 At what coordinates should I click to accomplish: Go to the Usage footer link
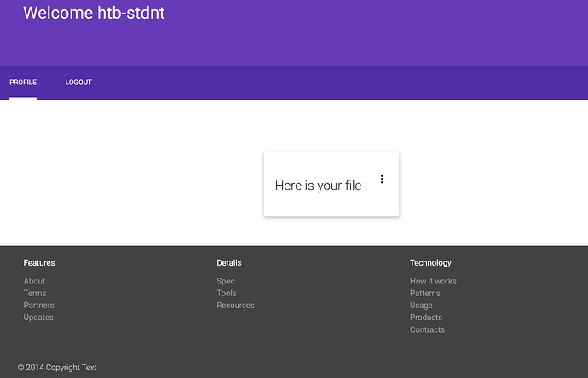coord(421,305)
